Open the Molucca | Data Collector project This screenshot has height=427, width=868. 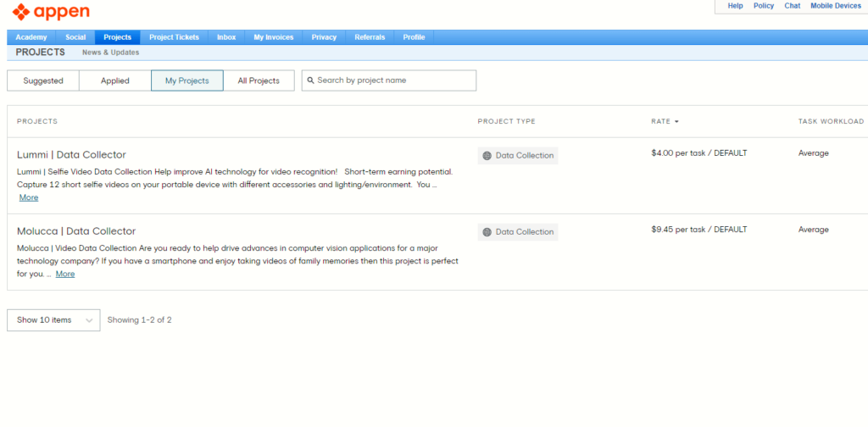[x=76, y=231]
